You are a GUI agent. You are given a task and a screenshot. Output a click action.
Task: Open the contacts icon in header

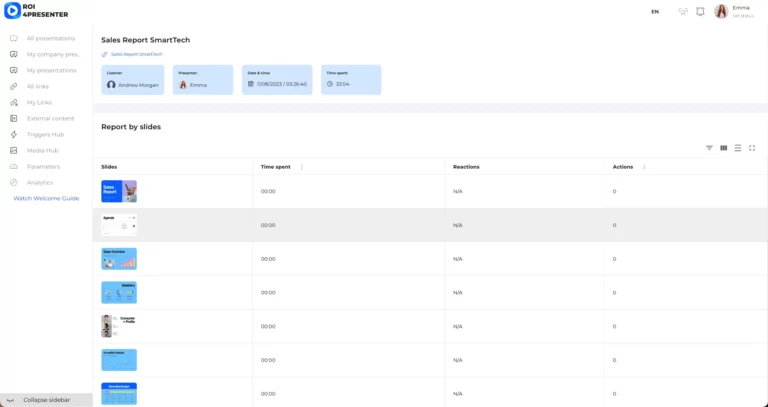[683, 12]
